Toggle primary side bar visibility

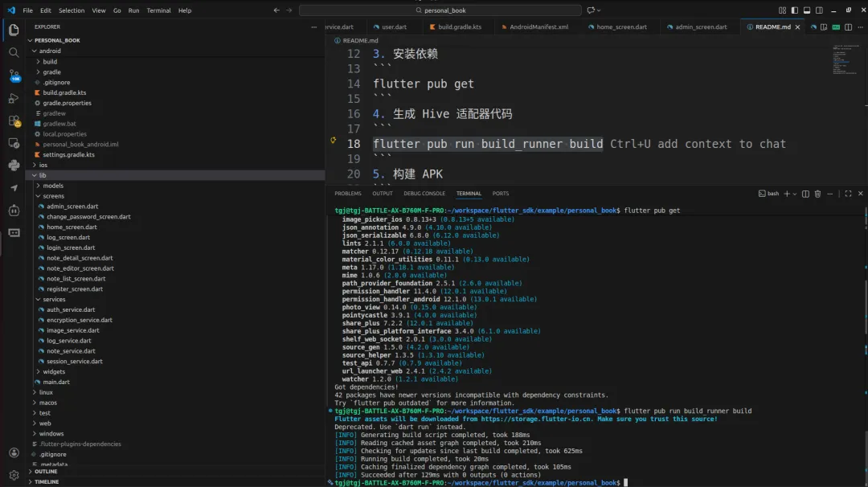(794, 10)
